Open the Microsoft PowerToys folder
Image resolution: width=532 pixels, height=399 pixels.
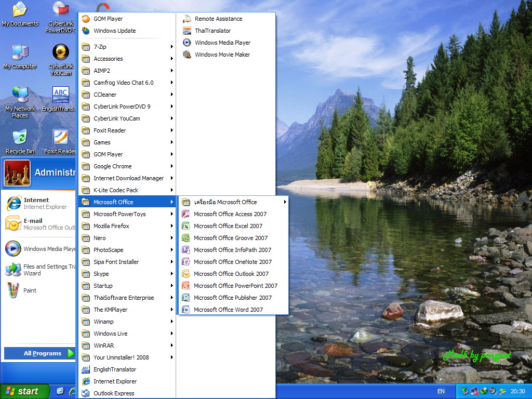pyautogui.click(x=127, y=214)
